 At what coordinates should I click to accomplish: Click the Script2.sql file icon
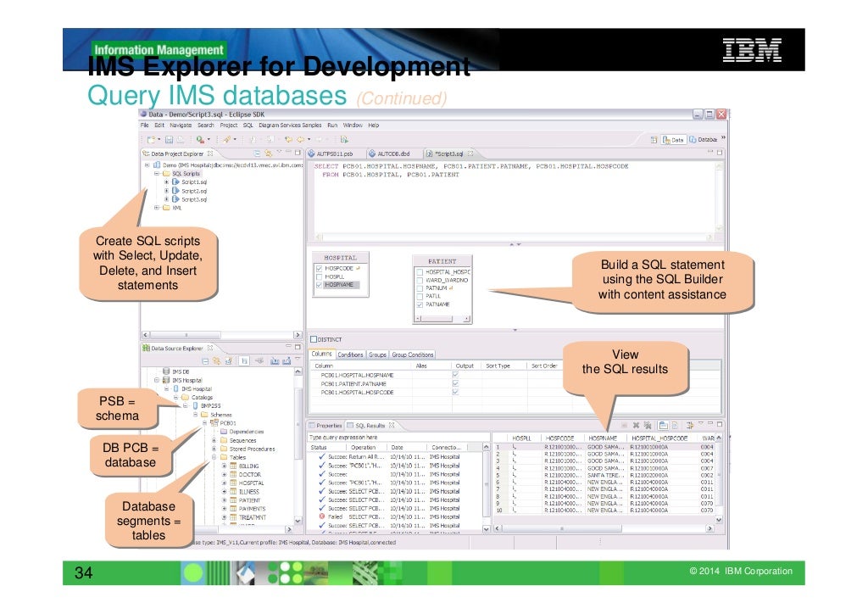175,191
